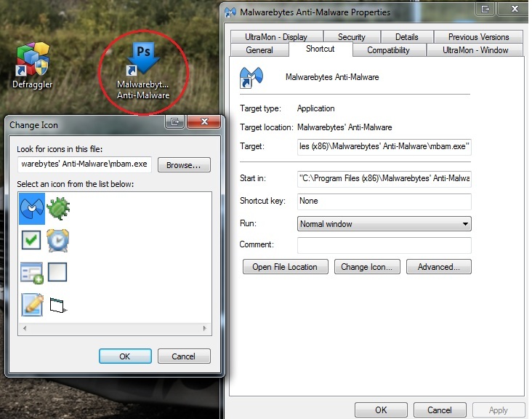Select the form with green plus icon
The height and width of the screenshot is (419, 532).
coord(32,273)
